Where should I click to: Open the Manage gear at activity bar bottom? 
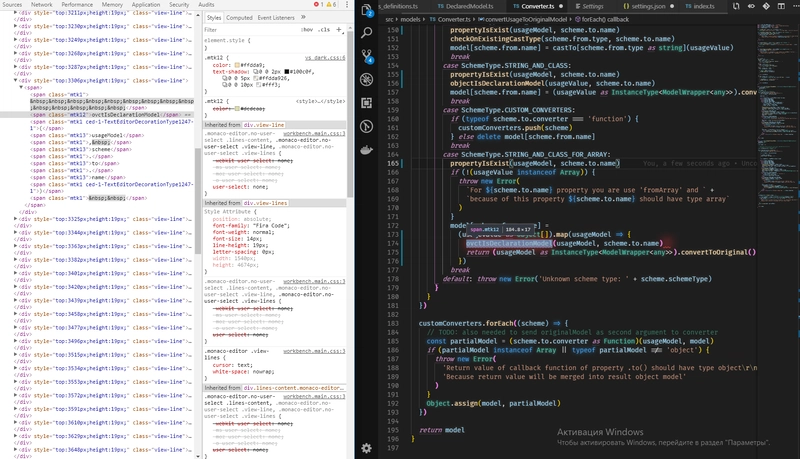(x=366, y=447)
